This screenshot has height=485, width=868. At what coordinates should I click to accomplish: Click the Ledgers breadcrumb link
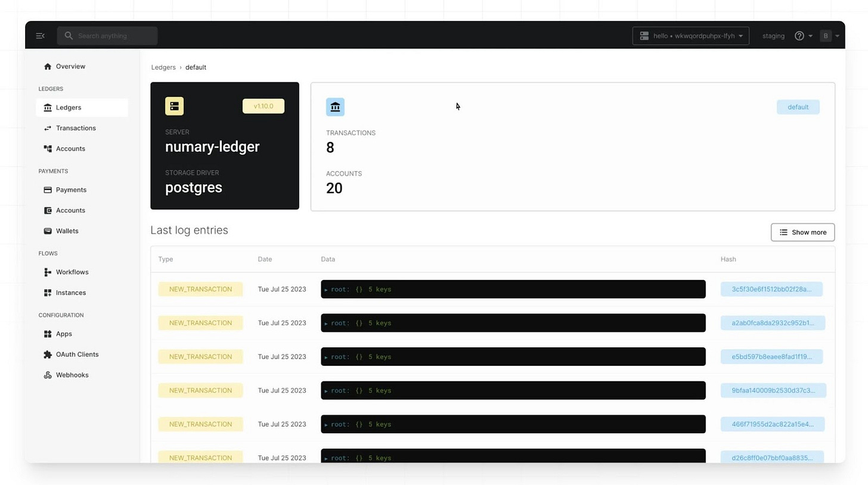point(163,67)
